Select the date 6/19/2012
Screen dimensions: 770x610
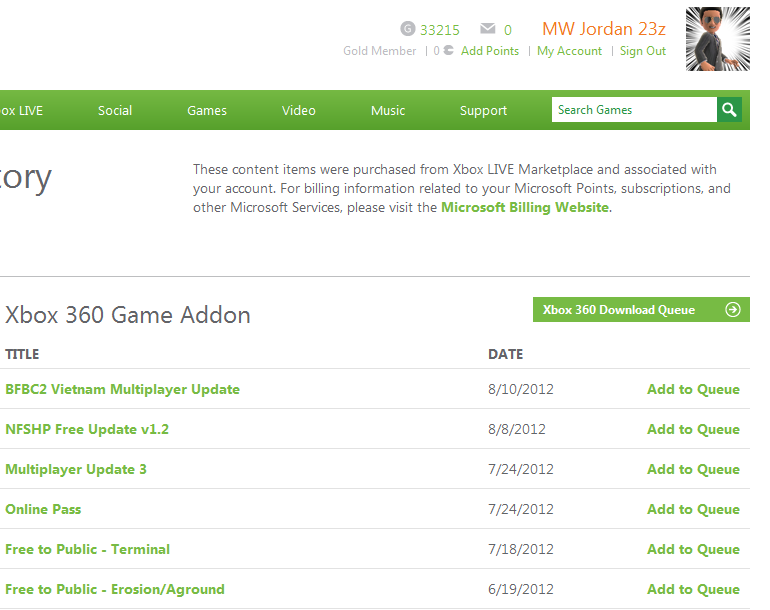tap(521, 589)
